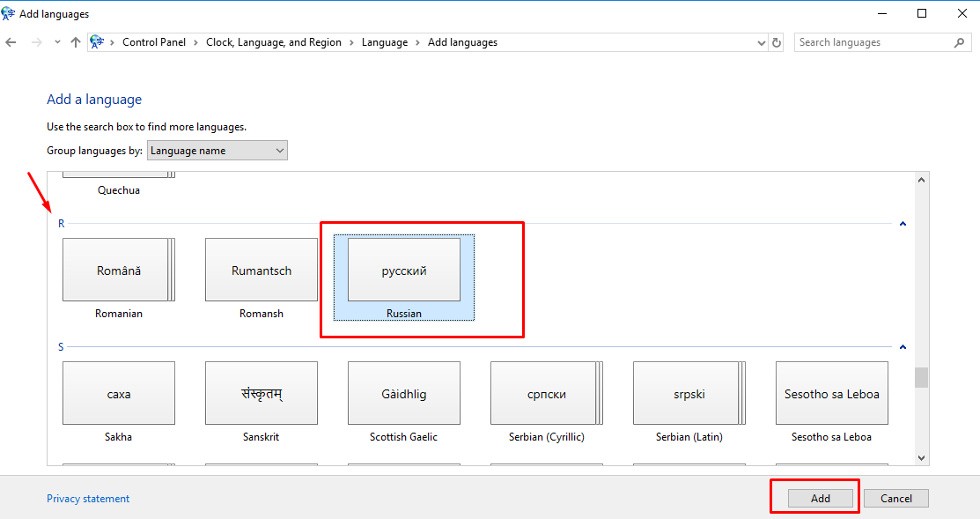Click the search magnifier icon
980x519 pixels.
[x=959, y=42]
